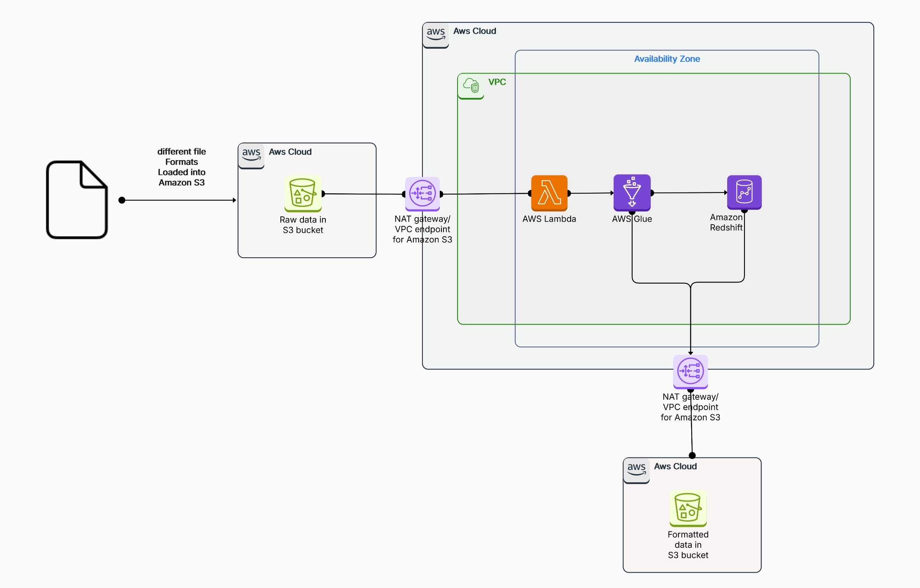Viewport: 920px width, 588px height.
Task: Click the Formatted data S3 bucket icon
Action: (x=688, y=508)
